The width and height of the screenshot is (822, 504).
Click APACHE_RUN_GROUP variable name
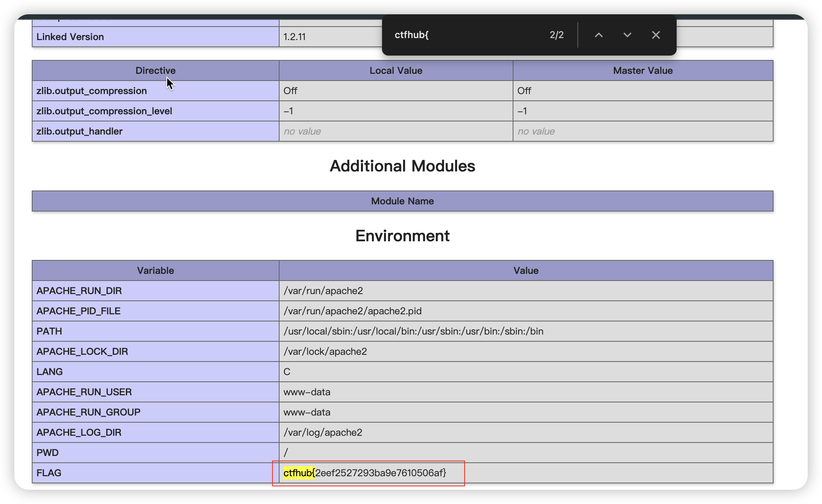(88, 412)
